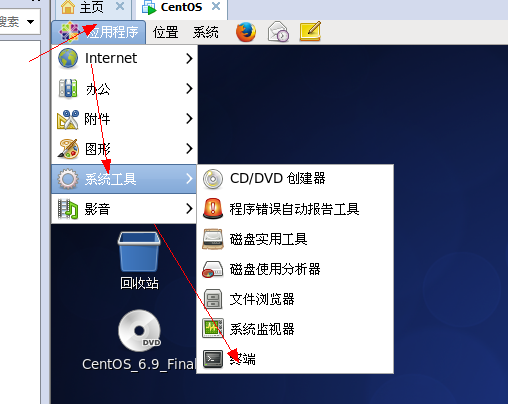Click the 图形 paint palette icon
The height and width of the screenshot is (404, 508).
tap(68, 149)
